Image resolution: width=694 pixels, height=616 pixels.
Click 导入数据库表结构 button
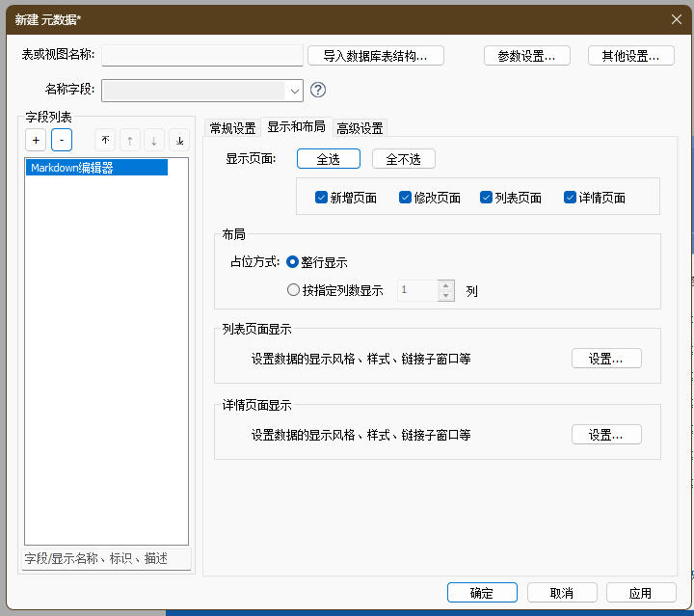(376, 56)
